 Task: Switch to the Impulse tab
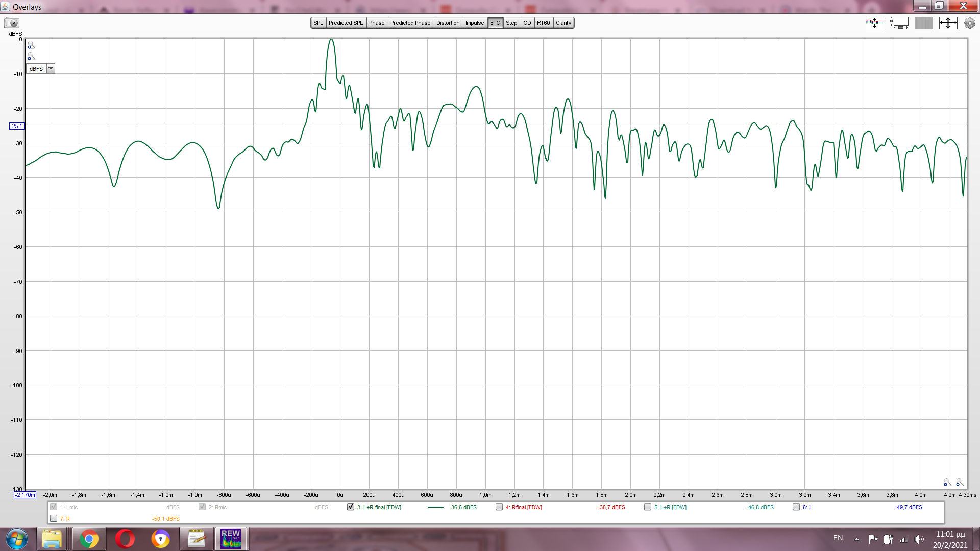pos(474,23)
